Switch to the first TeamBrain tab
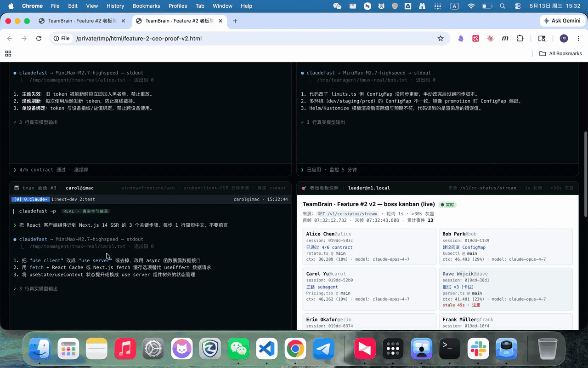Screen dimensions: 588x368 coord(83,21)
